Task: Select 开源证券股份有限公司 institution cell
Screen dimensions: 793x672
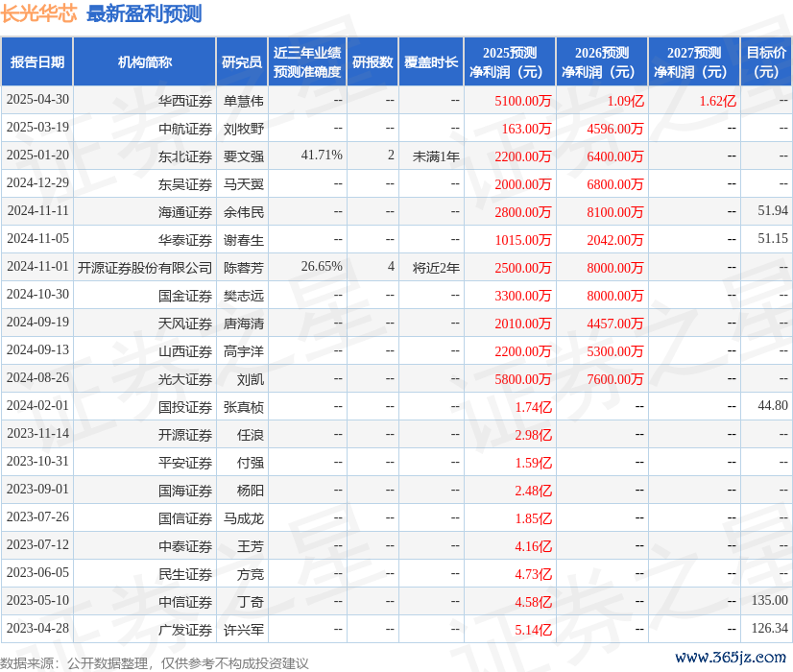Action: pyautogui.click(x=145, y=268)
